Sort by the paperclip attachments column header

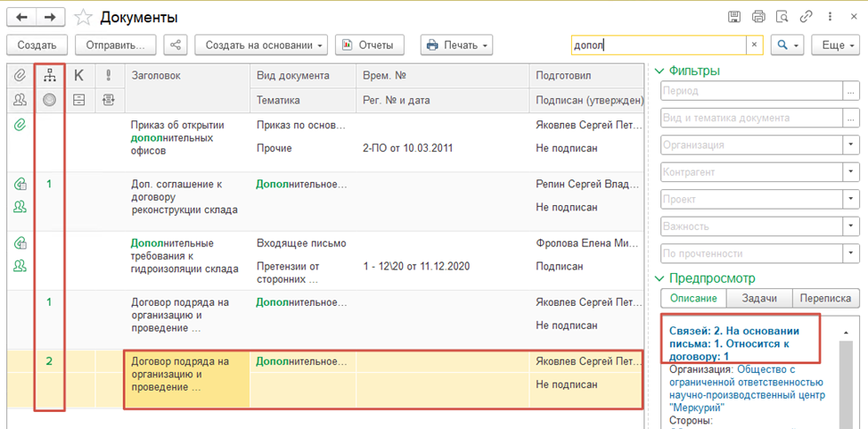click(20, 77)
